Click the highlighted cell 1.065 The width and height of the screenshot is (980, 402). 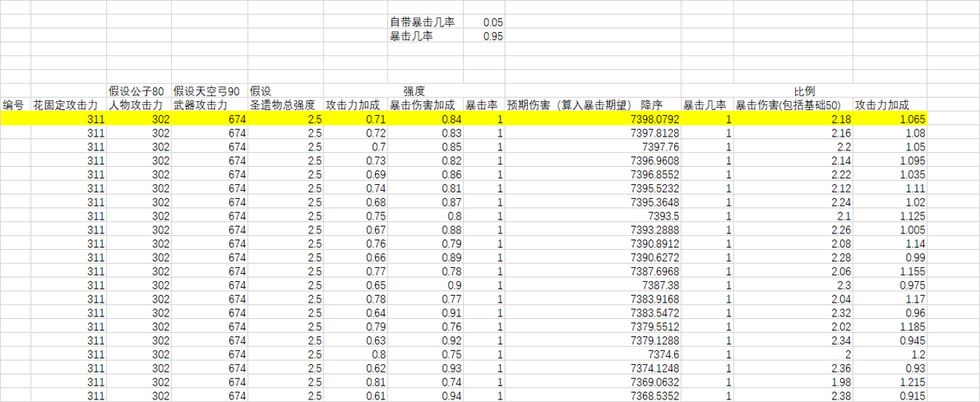(890, 118)
